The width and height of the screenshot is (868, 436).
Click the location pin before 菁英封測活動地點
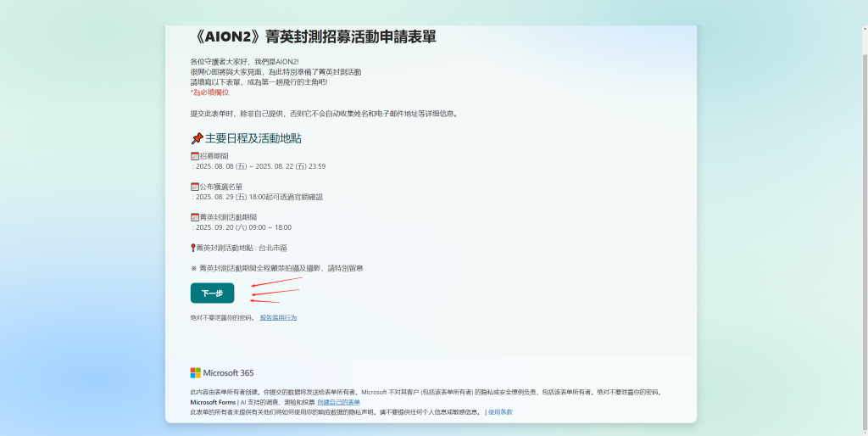193,248
